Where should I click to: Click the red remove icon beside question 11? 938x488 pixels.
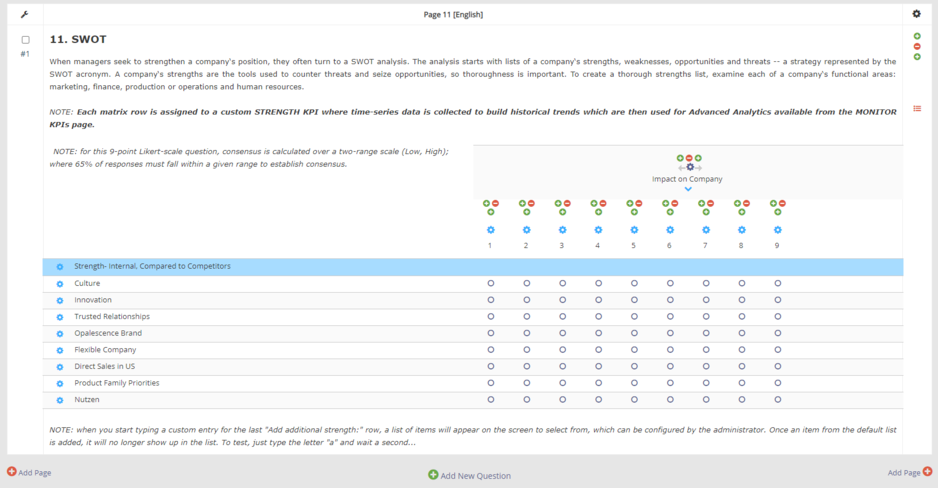click(x=917, y=47)
